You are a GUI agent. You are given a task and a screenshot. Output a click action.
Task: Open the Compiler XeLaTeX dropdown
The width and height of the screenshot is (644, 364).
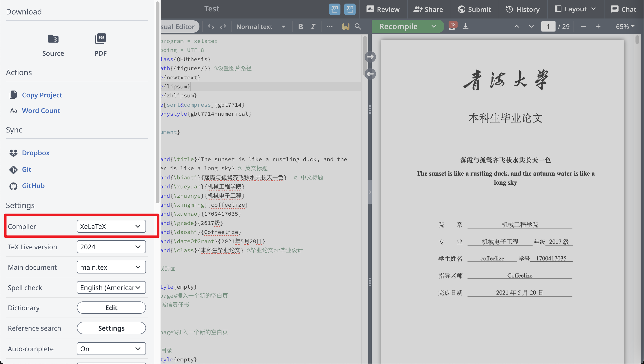pyautogui.click(x=111, y=226)
